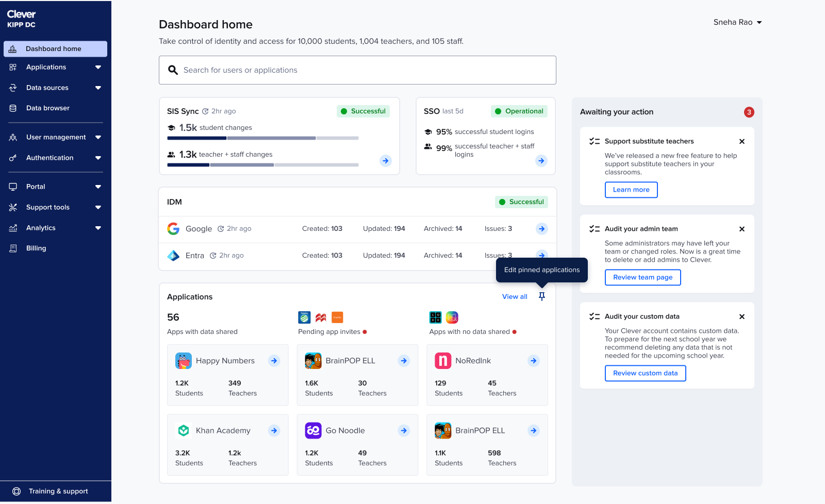Click the Khan Academy app icon

[184, 430]
